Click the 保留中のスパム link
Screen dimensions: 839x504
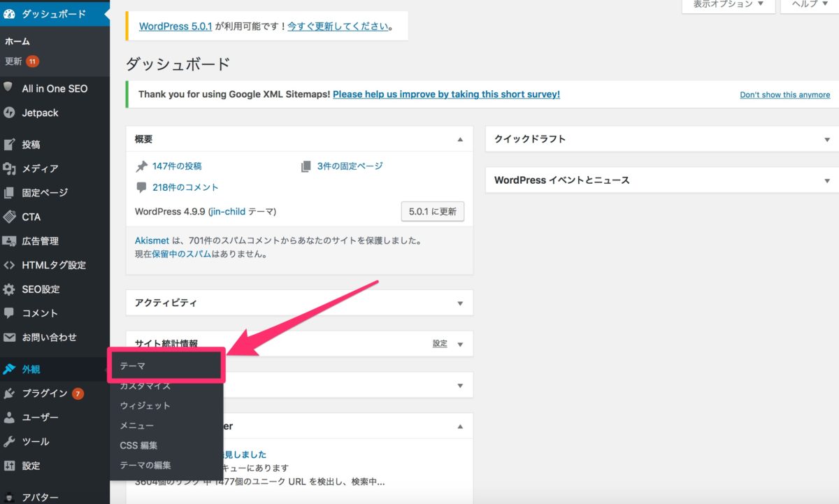(x=182, y=254)
